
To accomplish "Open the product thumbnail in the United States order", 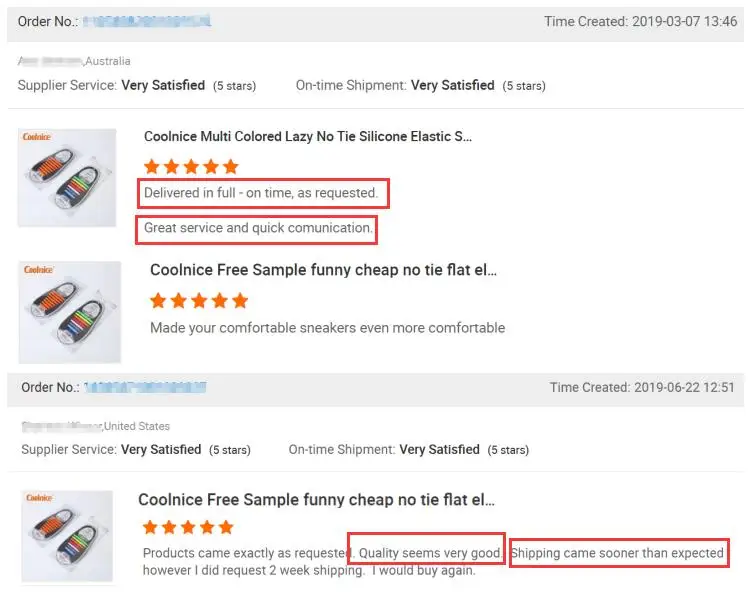I will pos(67,538).
